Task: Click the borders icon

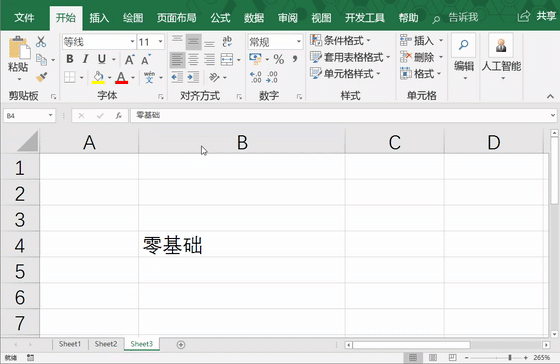Action: tap(70, 77)
